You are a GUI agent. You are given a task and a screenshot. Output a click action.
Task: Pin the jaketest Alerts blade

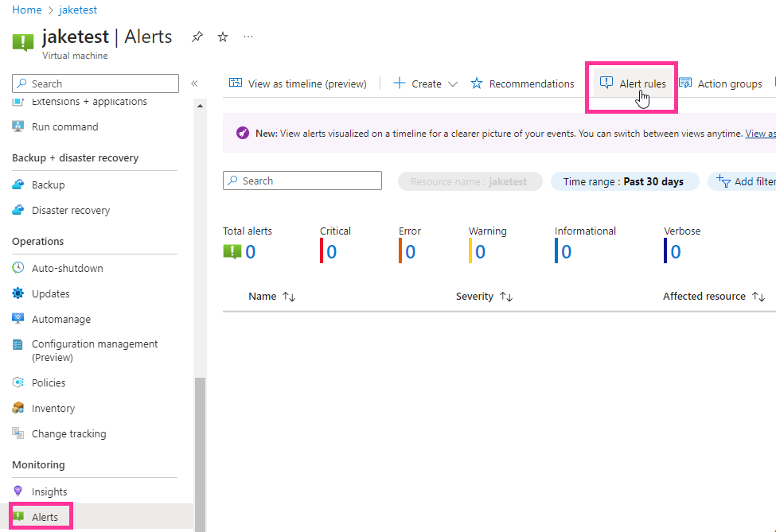pyautogui.click(x=197, y=37)
